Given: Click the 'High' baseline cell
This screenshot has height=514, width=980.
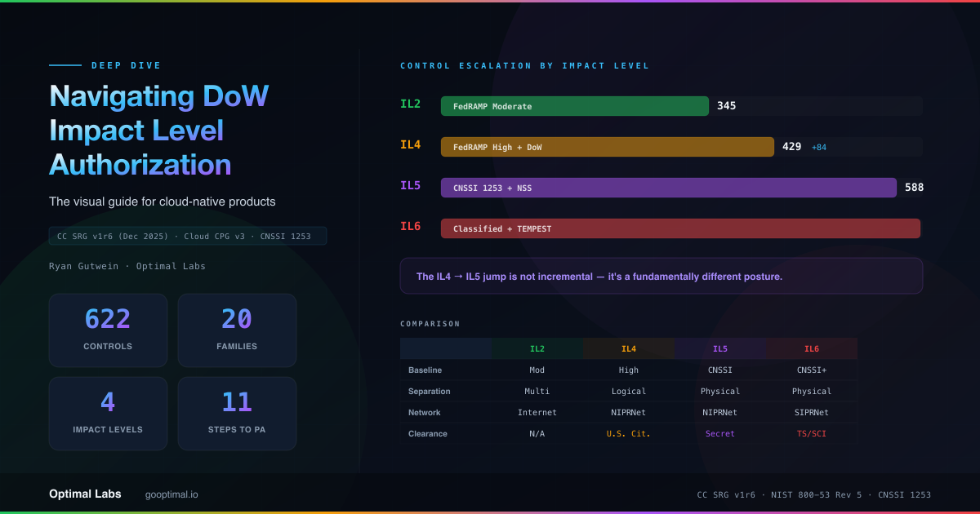Looking at the screenshot, I should click(x=629, y=370).
